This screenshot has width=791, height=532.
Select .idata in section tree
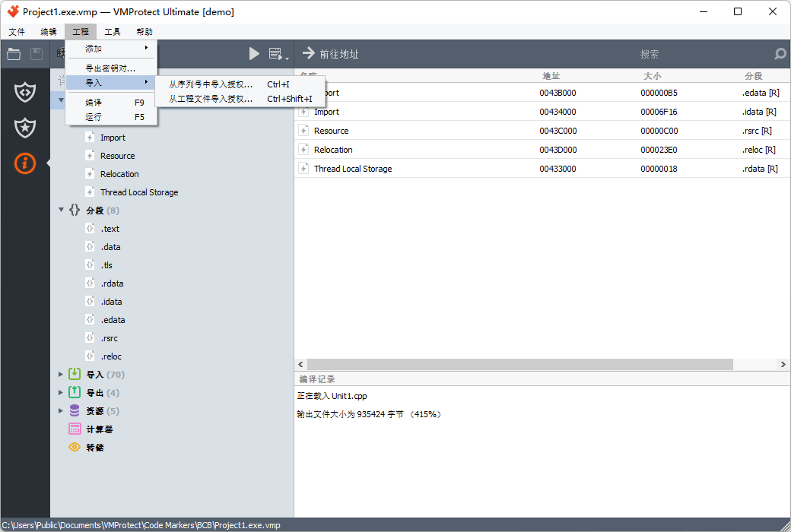tap(111, 302)
